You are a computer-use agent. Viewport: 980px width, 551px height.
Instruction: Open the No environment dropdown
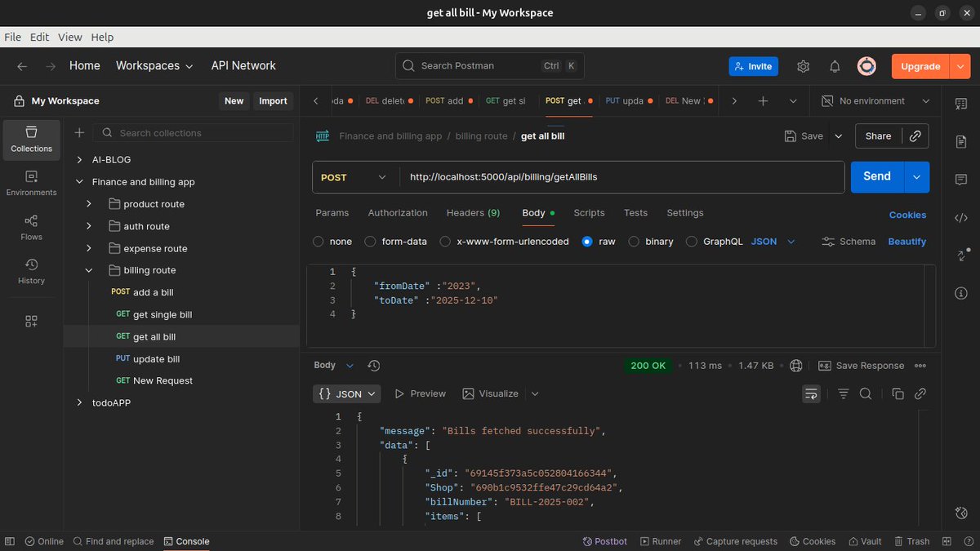point(875,101)
